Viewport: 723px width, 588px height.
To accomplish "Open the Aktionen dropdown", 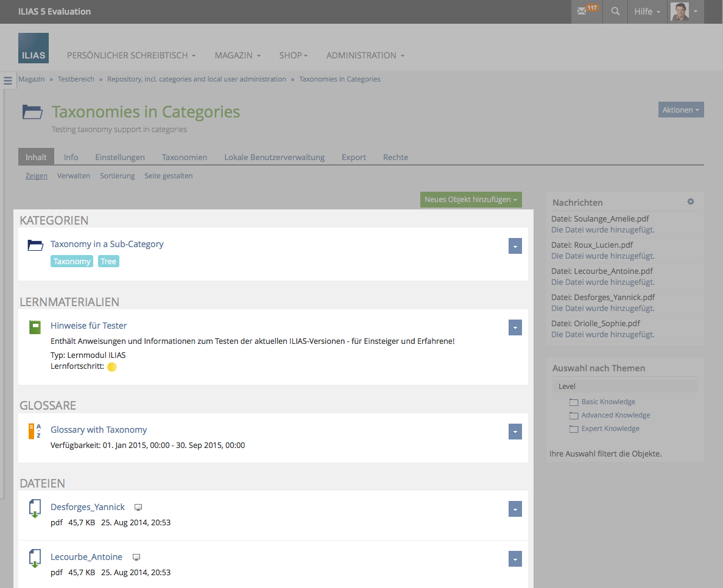I will (680, 110).
